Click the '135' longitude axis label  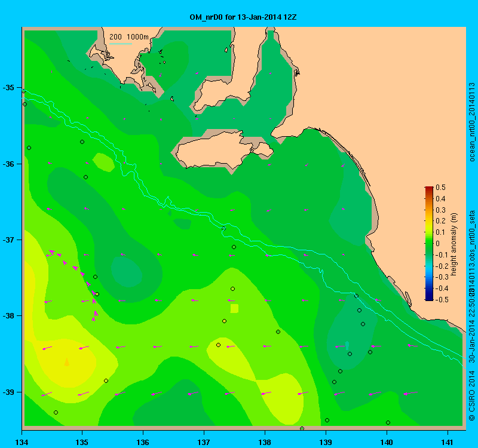click(x=82, y=442)
